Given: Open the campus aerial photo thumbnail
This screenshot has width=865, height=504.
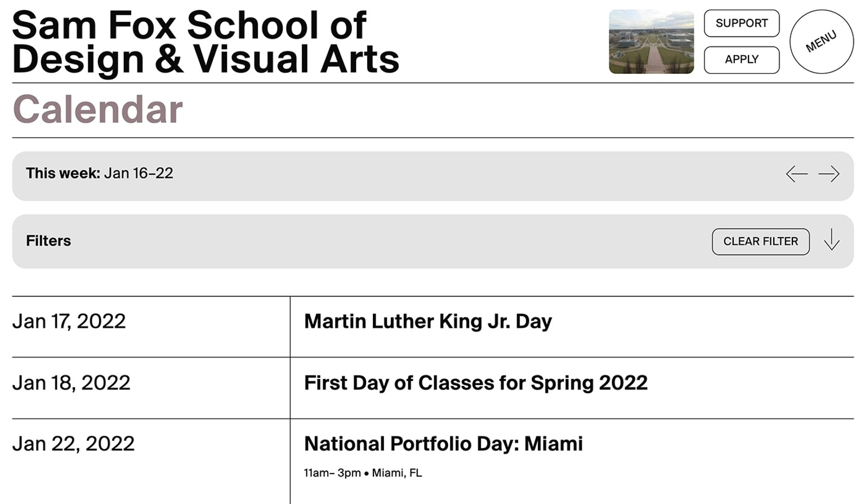Looking at the screenshot, I should (651, 42).
